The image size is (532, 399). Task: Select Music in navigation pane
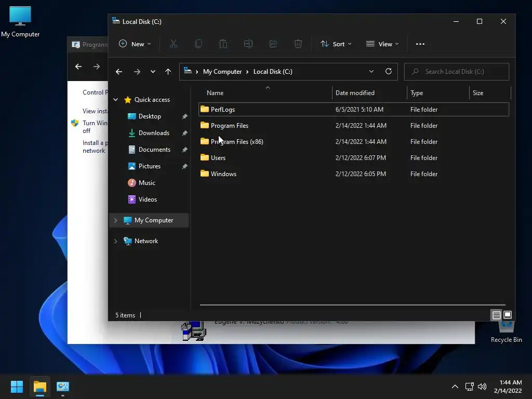click(x=147, y=183)
